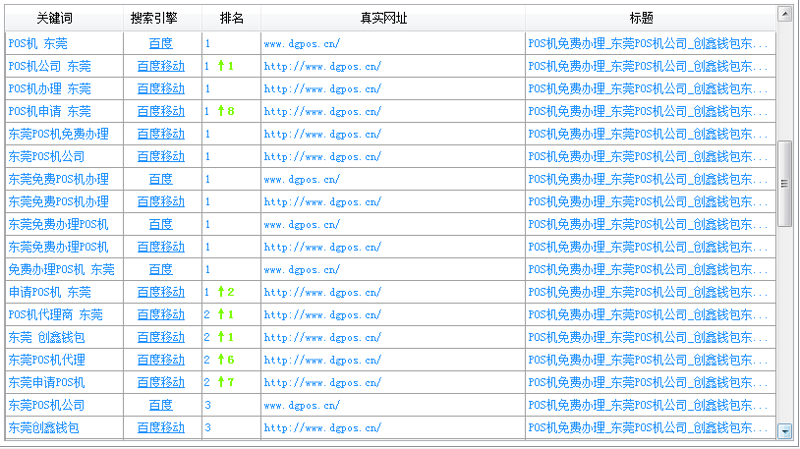Open 百度移动 link in POS机申请 东莞 row
Screen dimensions: 800x449
(x=161, y=111)
